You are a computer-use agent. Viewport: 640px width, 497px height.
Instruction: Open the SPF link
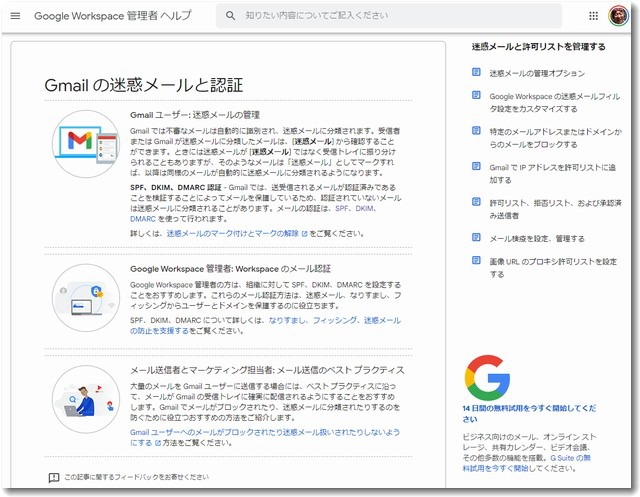(x=342, y=208)
